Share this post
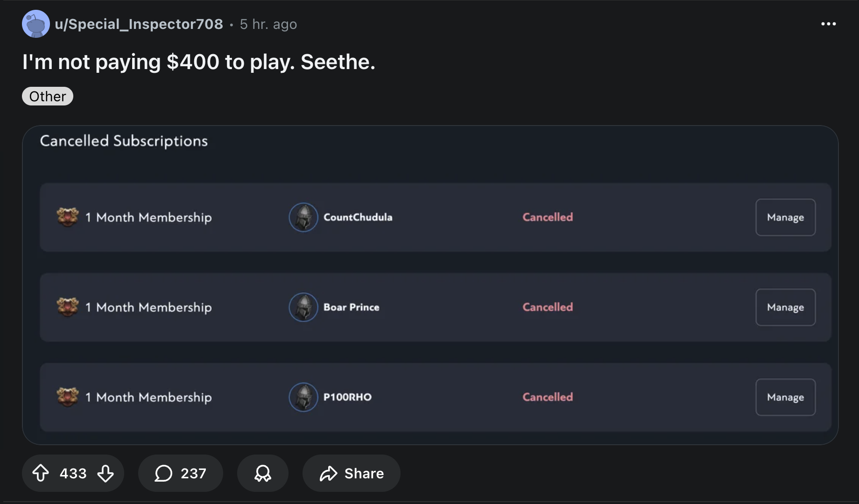This screenshot has height=504, width=859. click(x=351, y=473)
